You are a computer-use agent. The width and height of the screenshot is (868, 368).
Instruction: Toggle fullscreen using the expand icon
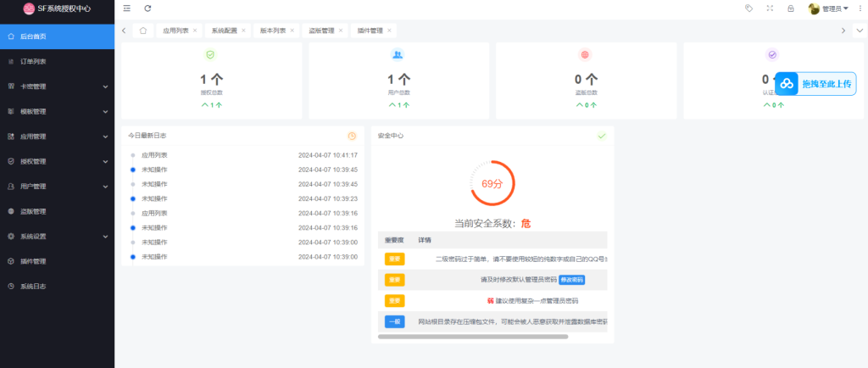pos(770,8)
